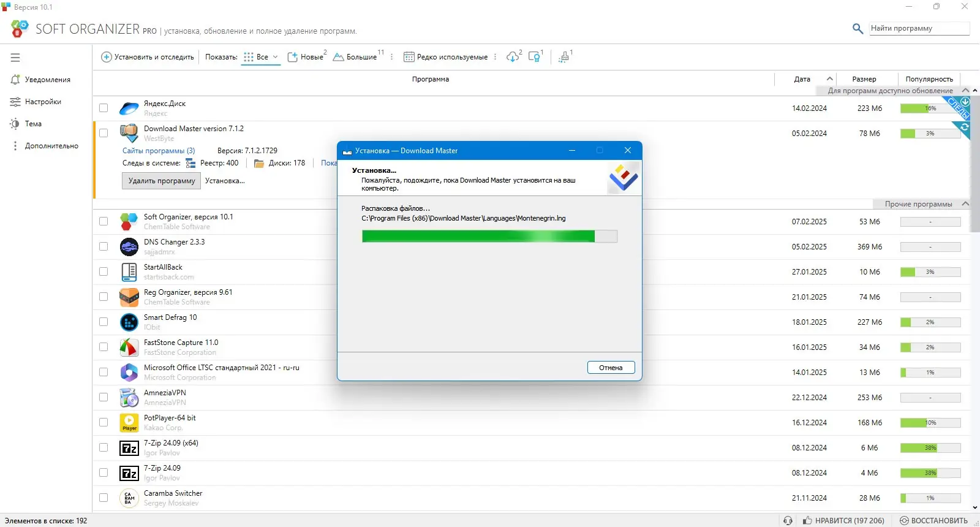Select the Reg Organizer checkbox
Viewport: 980px width, 527px height.
104,297
